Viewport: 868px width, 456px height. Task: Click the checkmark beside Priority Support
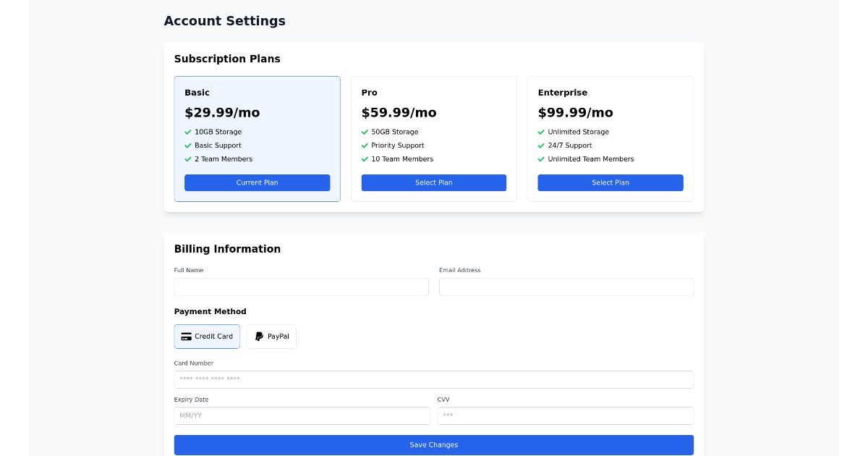coord(365,145)
